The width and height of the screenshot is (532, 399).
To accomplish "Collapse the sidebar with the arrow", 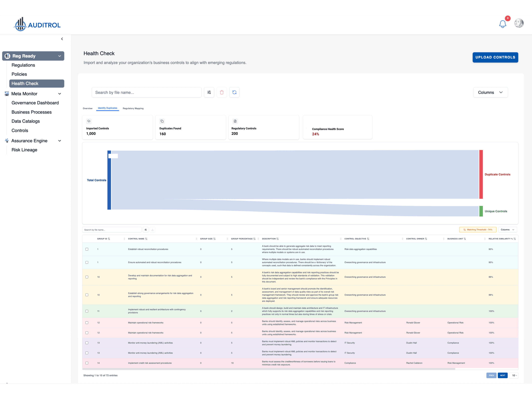I will click(62, 39).
